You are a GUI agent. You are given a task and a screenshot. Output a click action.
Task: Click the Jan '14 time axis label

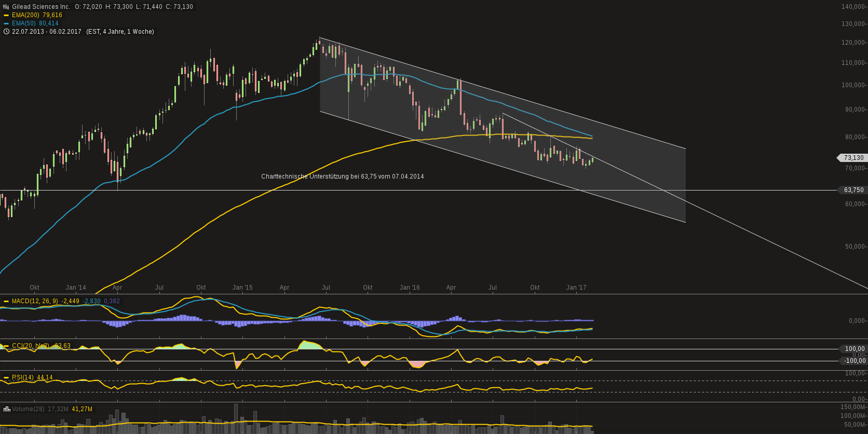click(x=76, y=288)
